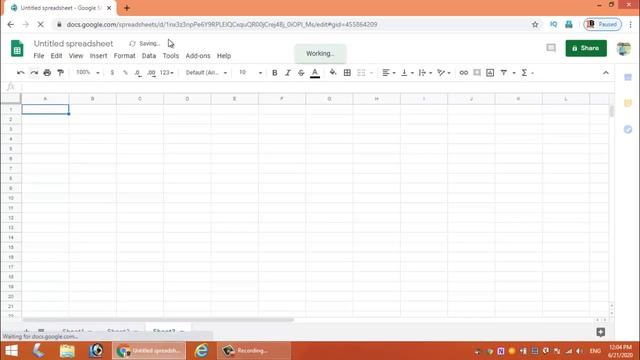640x360 pixels.
Task: Click the green Share button
Action: 586,48
